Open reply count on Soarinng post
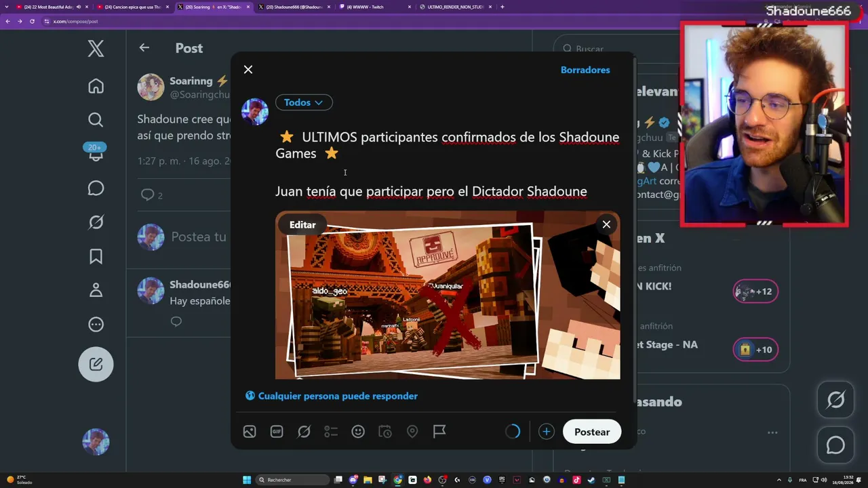This screenshot has height=488, width=868. (x=151, y=195)
